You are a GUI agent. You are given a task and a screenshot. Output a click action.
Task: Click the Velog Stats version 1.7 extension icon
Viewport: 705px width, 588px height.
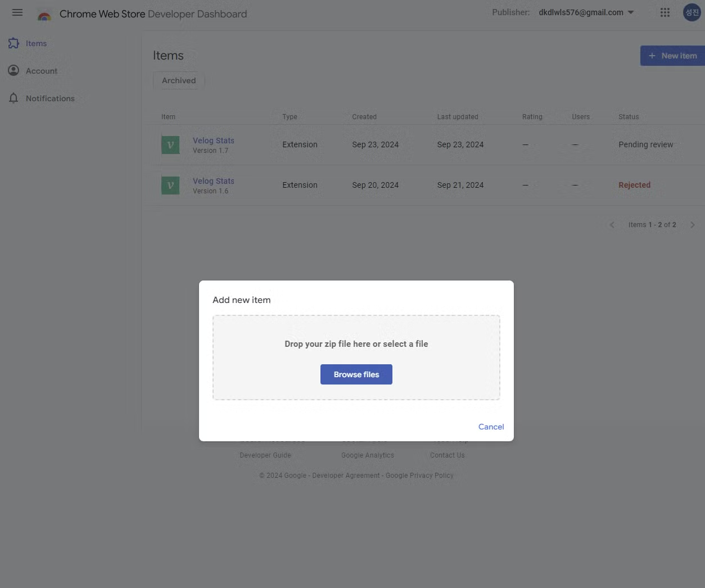(x=170, y=144)
